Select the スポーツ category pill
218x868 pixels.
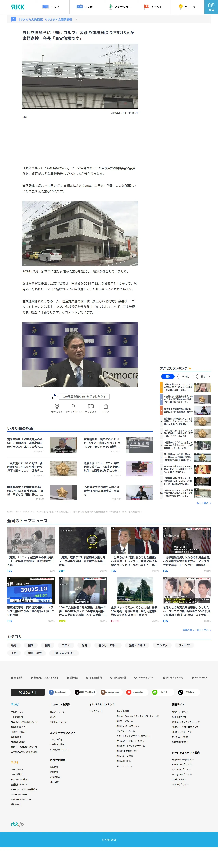click(x=184, y=645)
